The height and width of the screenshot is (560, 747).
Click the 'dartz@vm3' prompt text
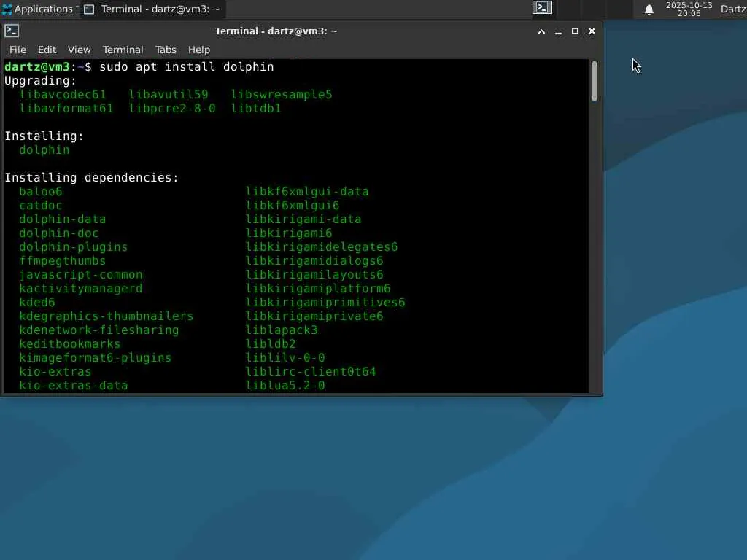(36, 66)
